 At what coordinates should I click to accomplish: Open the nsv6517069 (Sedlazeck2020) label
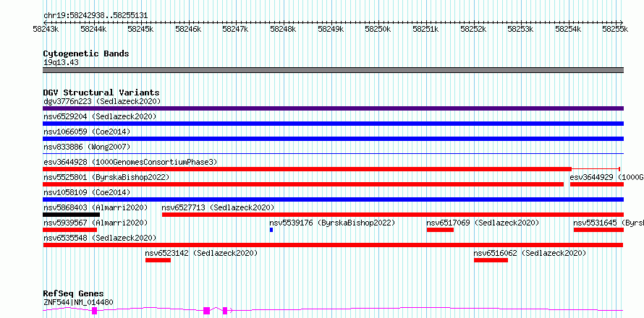(x=483, y=223)
